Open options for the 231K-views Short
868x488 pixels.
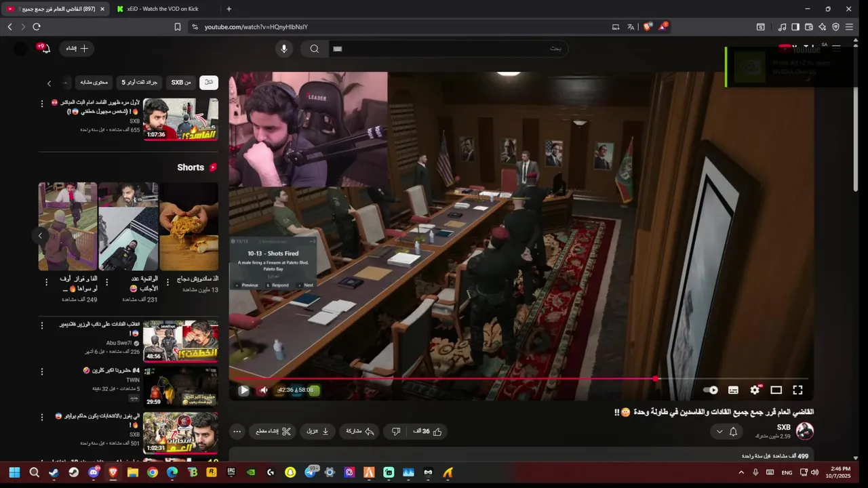coord(106,281)
